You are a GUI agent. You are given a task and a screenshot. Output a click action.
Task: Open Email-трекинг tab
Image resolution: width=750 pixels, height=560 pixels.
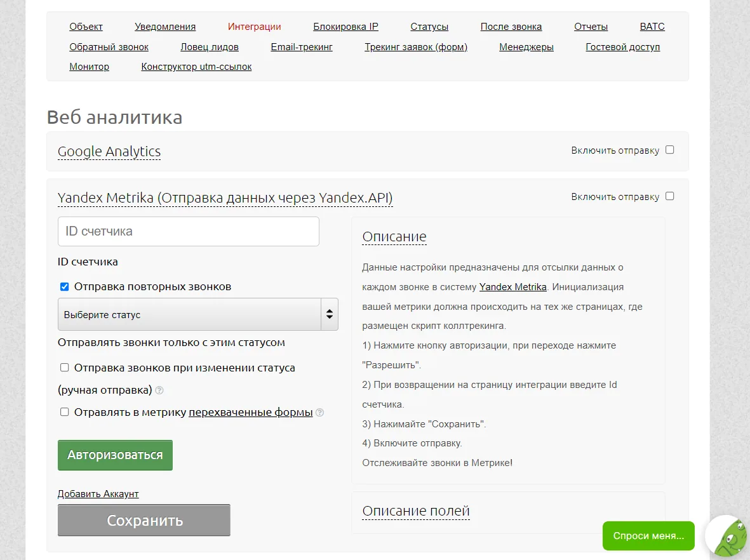pyautogui.click(x=302, y=47)
